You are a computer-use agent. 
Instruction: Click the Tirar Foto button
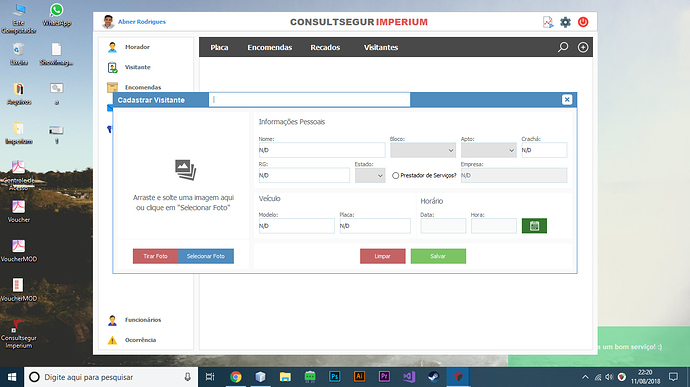[156, 256]
